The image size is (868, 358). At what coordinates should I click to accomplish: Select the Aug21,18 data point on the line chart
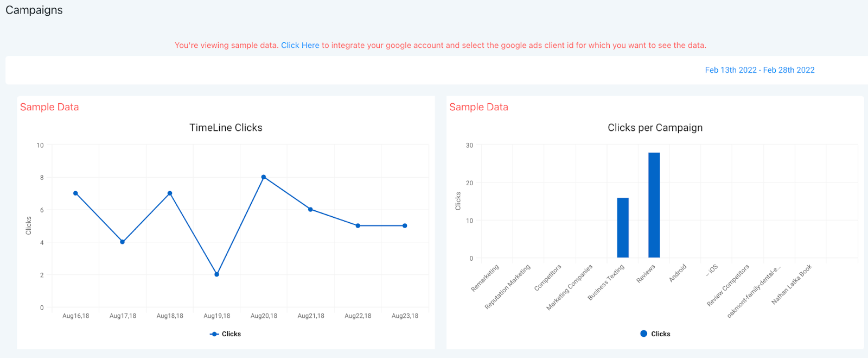(311, 209)
